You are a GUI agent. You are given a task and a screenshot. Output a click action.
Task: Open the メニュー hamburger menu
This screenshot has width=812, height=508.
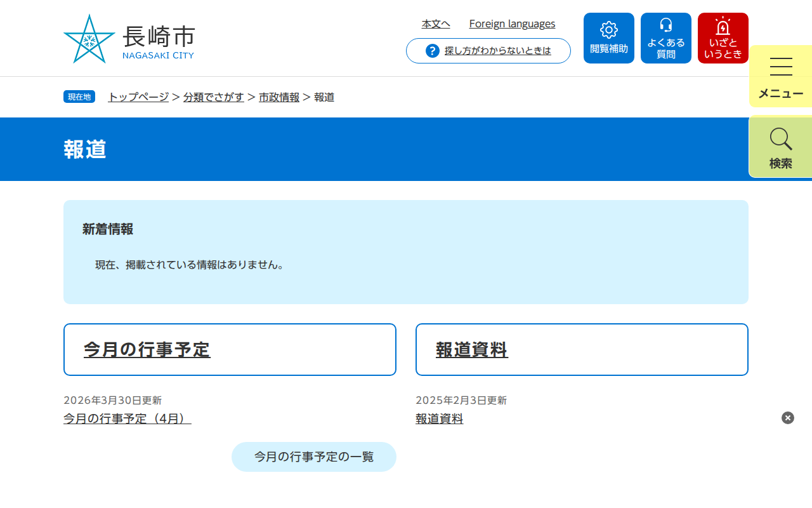(x=780, y=76)
